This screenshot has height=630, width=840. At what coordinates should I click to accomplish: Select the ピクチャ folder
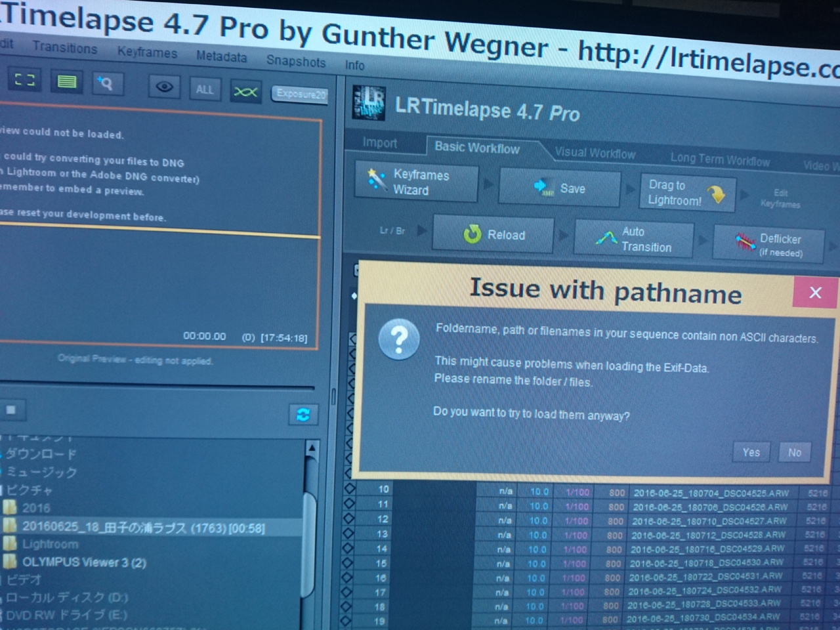[29, 490]
